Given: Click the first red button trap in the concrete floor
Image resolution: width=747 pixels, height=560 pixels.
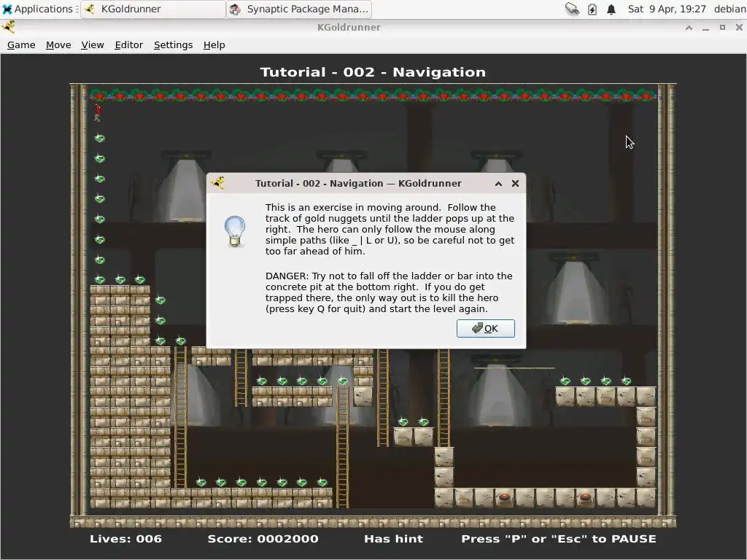Looking at the screenshot, I should click(505, 497).
